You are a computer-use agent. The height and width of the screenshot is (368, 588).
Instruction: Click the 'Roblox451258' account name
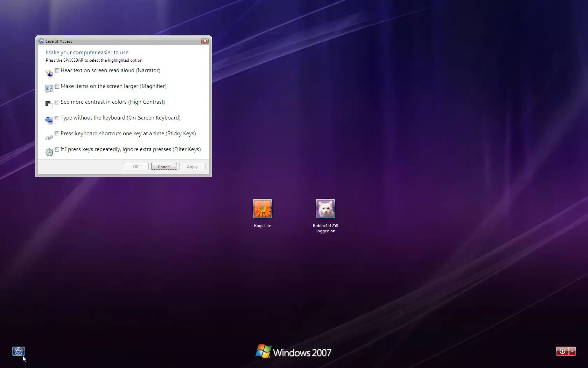[x=325, y=226]
